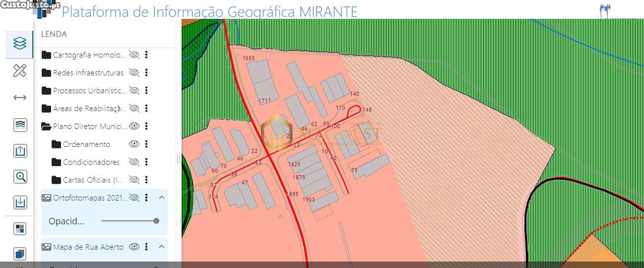Click building number 1829 on the map
644x268 pixels.
pyautogui.click(x=294, y=164)
